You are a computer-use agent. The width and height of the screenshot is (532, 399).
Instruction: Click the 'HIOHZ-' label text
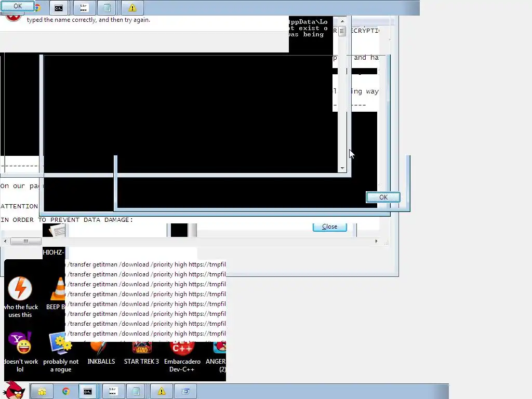point(54,252)
